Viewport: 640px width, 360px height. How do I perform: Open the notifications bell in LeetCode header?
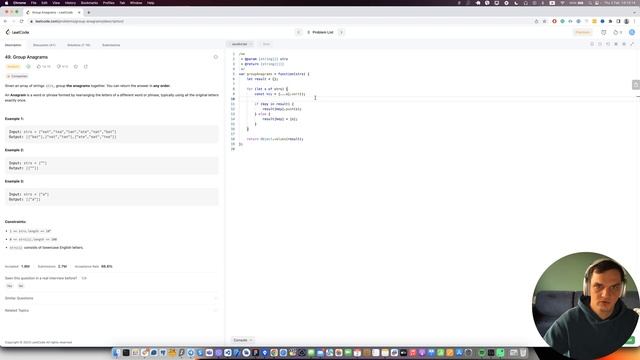[604, 32]
